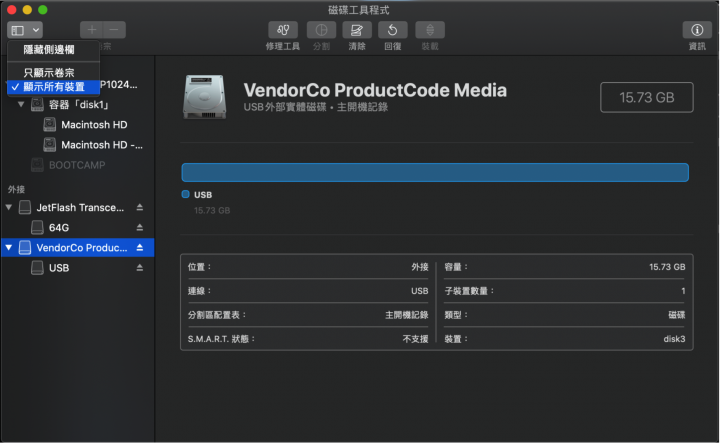Click the 磁碟工具程式 window title

point(359,10)
